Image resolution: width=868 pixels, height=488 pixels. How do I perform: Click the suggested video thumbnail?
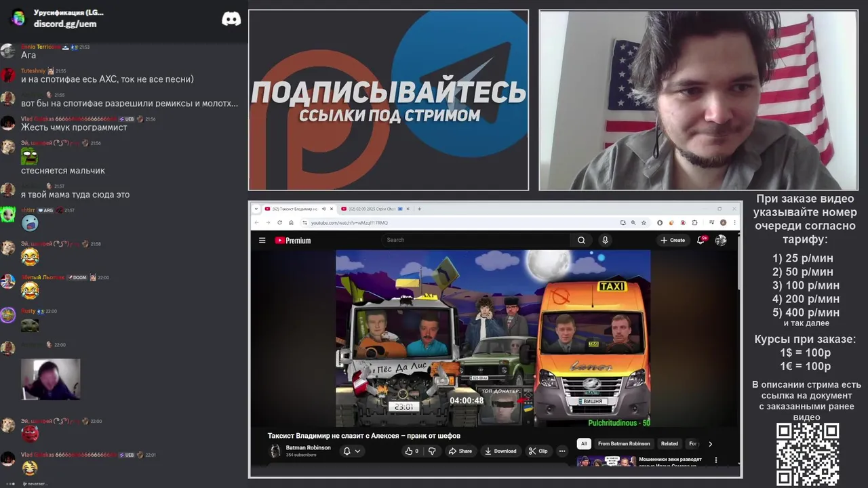point(606,462)
